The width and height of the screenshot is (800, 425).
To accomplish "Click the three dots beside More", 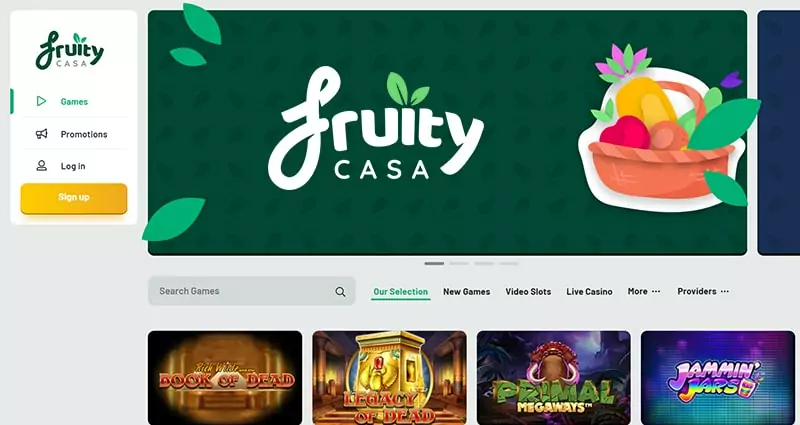I will [656, 291].
